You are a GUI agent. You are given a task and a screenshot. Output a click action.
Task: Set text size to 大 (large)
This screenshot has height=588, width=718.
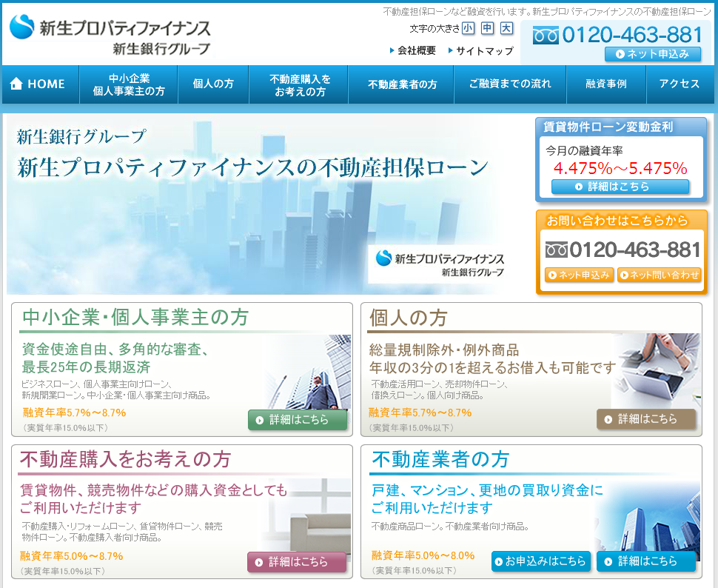point(506,28)
